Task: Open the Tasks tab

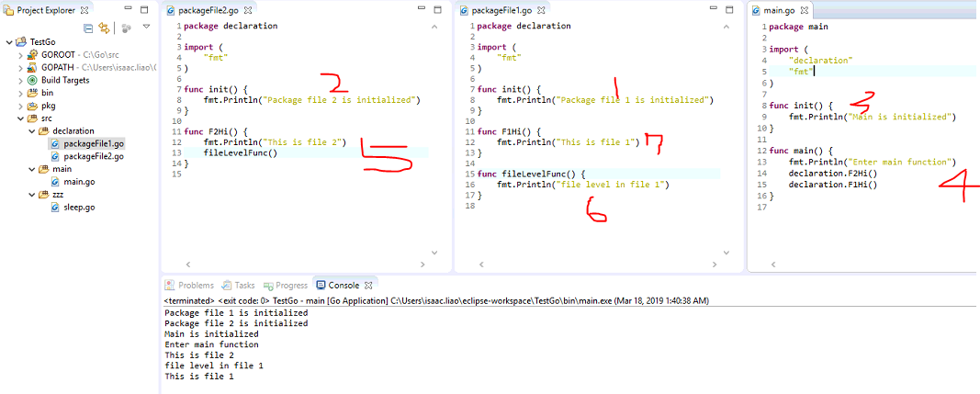Action: pyautogui.click(x=239, y=286)
